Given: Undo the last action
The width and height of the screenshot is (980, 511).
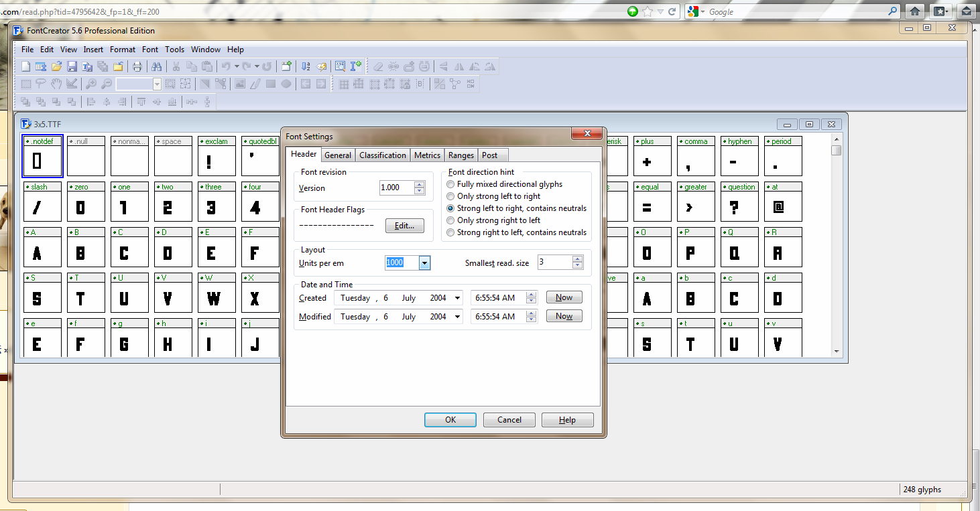Looking at the screenshot, I should (226, 66).
